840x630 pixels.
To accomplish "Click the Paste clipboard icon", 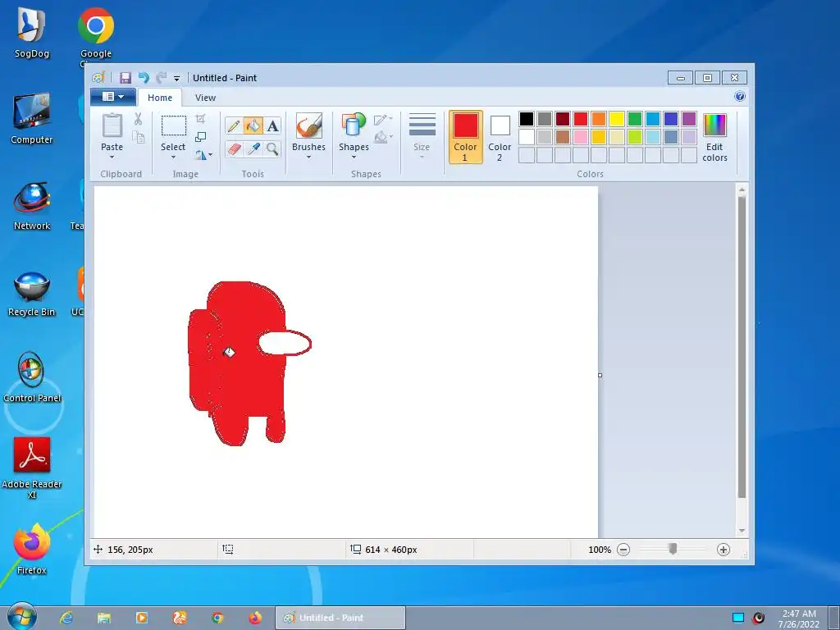I will tap(112, 126).
